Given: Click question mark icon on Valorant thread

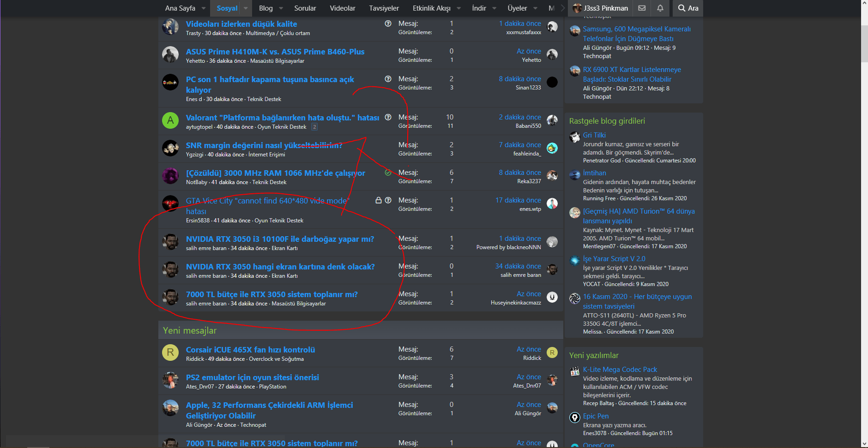Looking at the screenshot, I should click(388, 117).
